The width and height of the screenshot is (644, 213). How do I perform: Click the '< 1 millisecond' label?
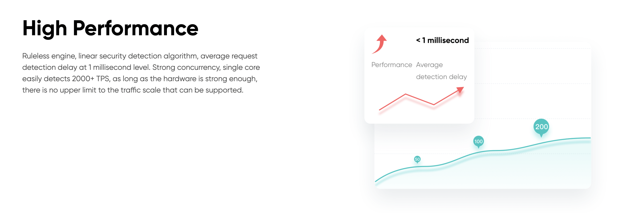pos(442,40)
